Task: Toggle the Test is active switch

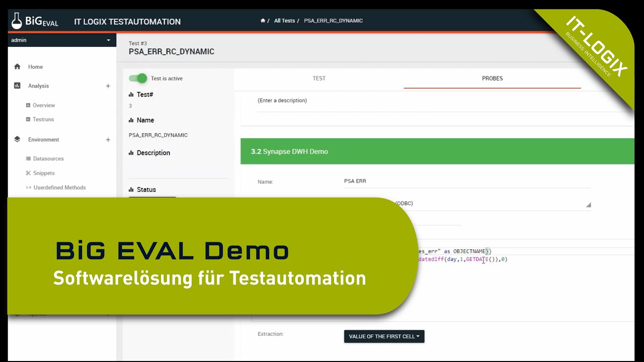Action: click(138, 78)
